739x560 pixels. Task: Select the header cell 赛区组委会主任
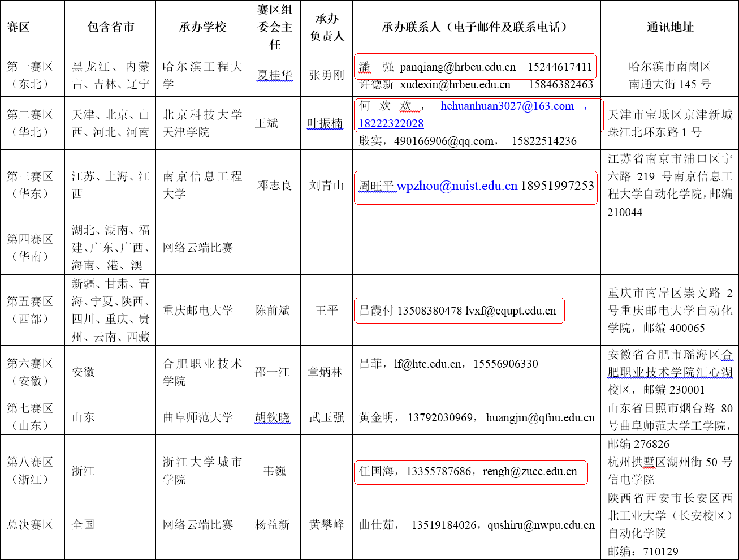coord(274,27)
